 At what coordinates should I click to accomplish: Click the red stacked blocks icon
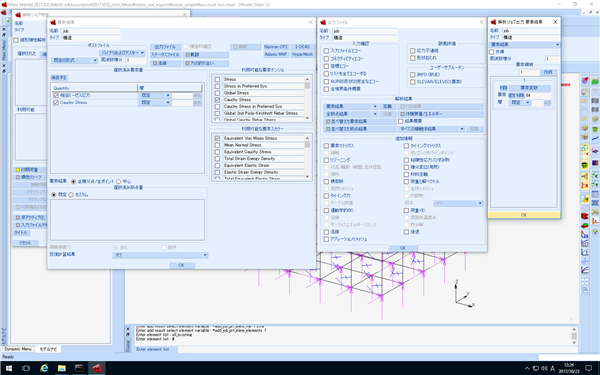(585, 216)
